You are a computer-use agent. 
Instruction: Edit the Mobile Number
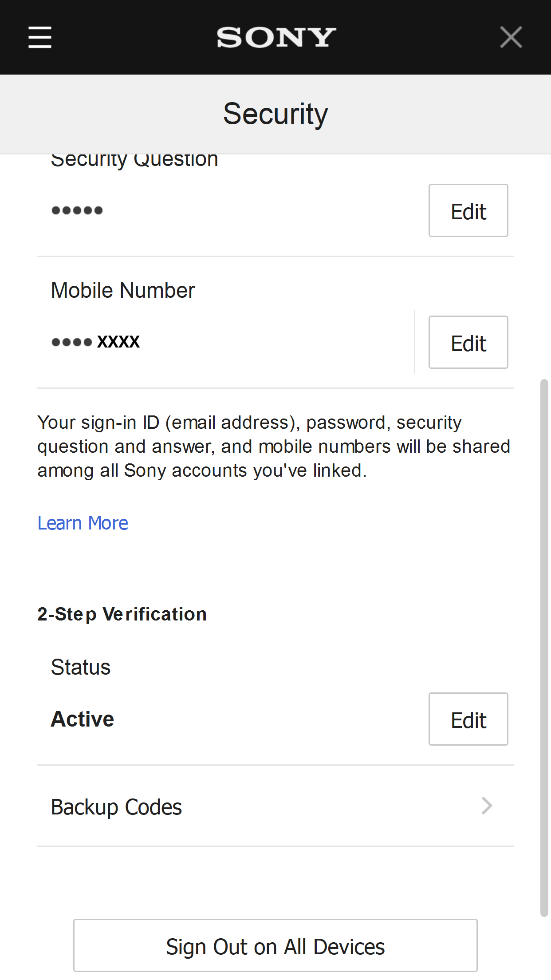[468, 342]
